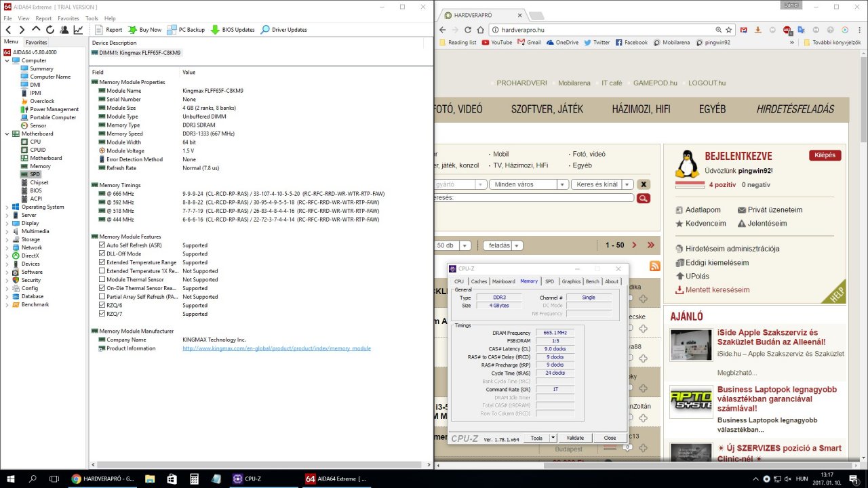This screenshot has width=868, height=488.
Task: Toggle Extended Temperature 1X Refresh checkbox
Action: click(x=102, y=271)
